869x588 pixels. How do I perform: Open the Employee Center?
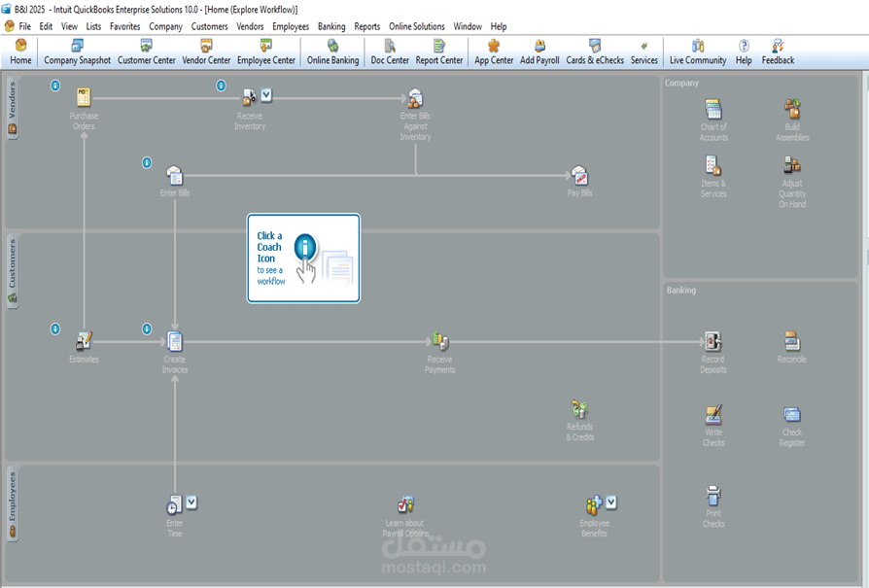click(x=266, y=52)
